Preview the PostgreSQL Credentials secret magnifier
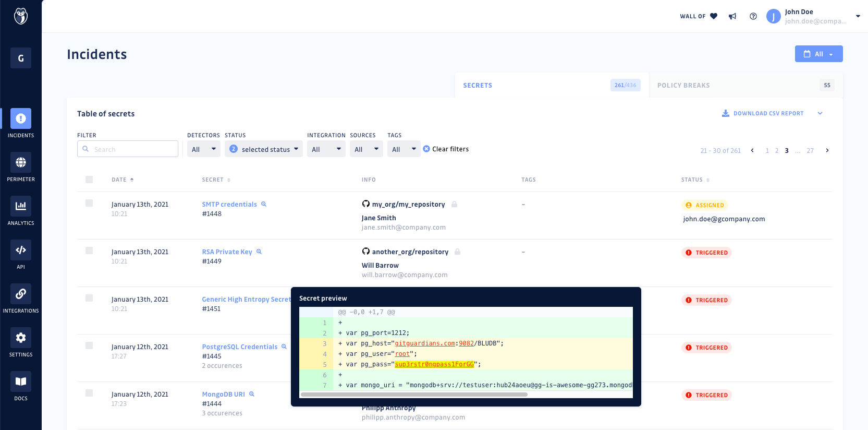 (284, 347)
